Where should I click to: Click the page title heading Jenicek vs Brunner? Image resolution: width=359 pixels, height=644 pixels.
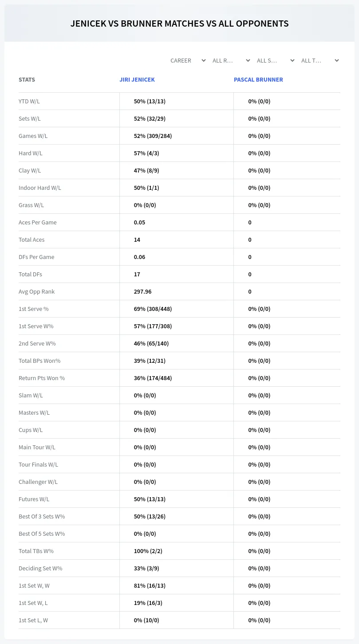[179, 24]
